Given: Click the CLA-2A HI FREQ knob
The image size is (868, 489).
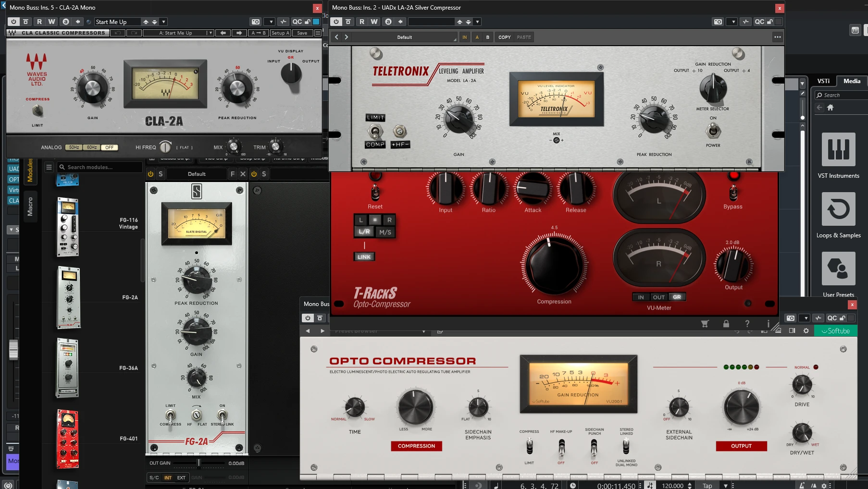Looking at the screenshot, I should [x=165, y=147].
